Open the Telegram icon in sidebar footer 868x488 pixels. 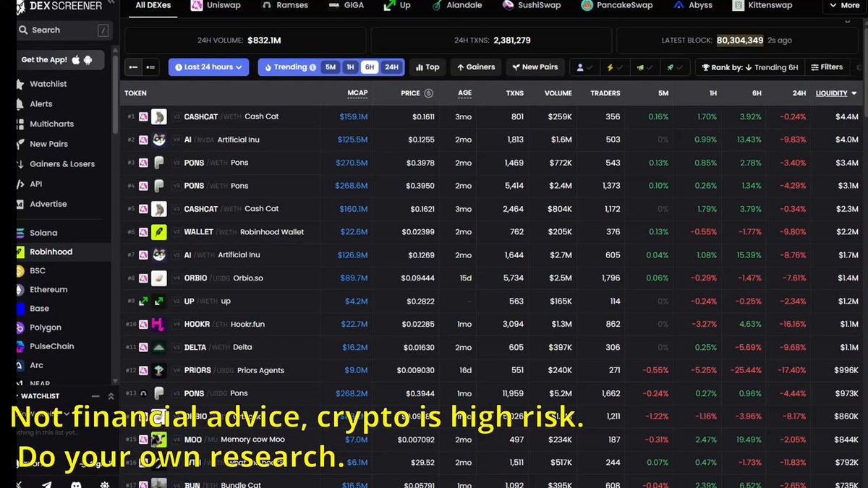tap(47, 484)
